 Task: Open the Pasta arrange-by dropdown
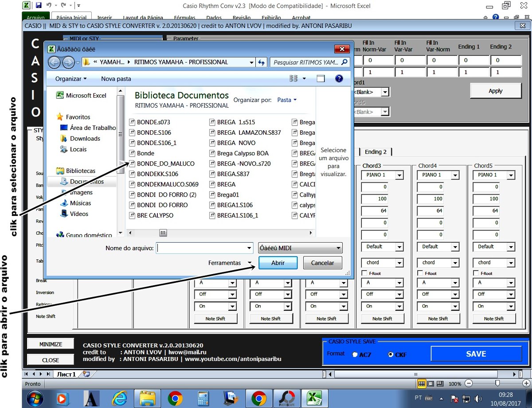[x=287, y=100]
